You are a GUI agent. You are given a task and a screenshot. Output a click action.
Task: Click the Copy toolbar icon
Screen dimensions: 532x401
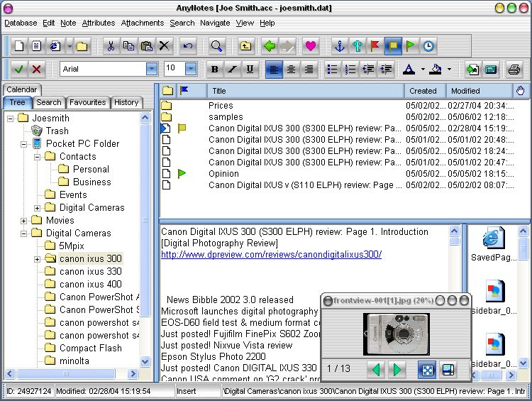(128, 46)
